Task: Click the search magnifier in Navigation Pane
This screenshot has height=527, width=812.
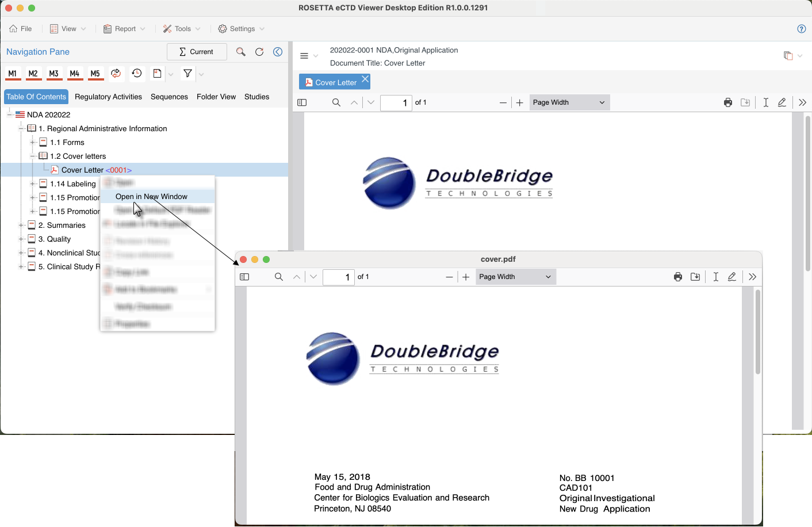Action: (x=241, y=52)
